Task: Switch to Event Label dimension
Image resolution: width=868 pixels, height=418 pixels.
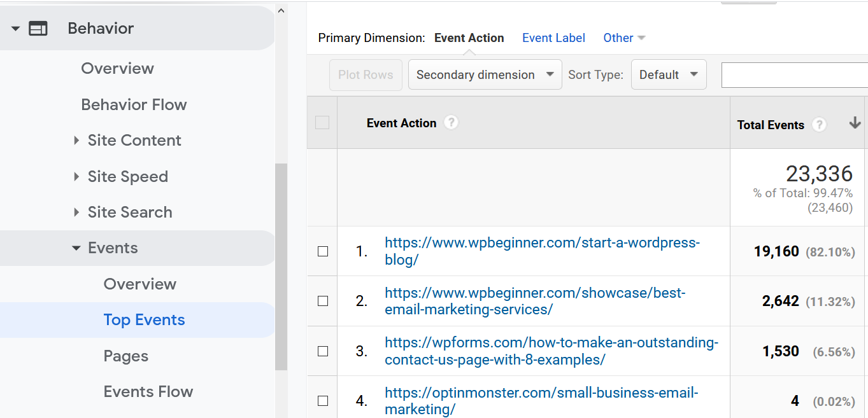Action: [553, 38]
